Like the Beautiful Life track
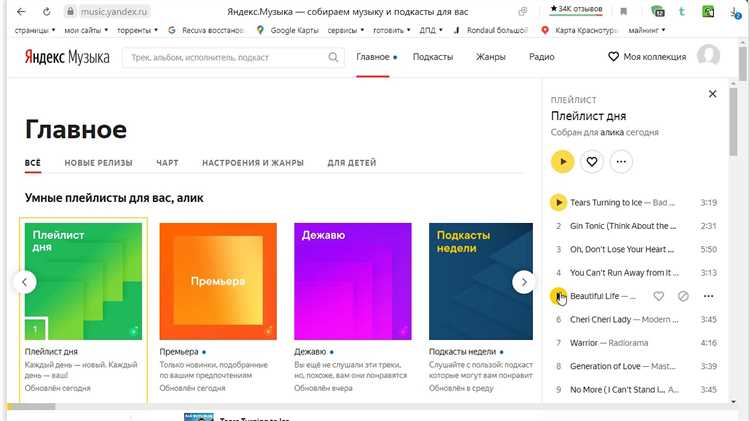750x421 pixels. (x=658, y=296)
